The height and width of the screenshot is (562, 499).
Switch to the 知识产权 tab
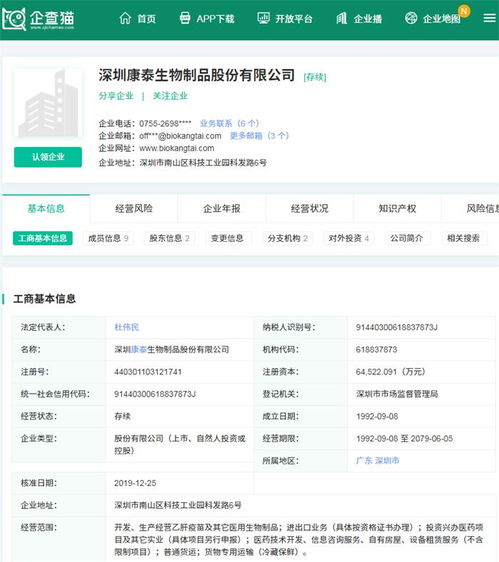pos(397,209)
